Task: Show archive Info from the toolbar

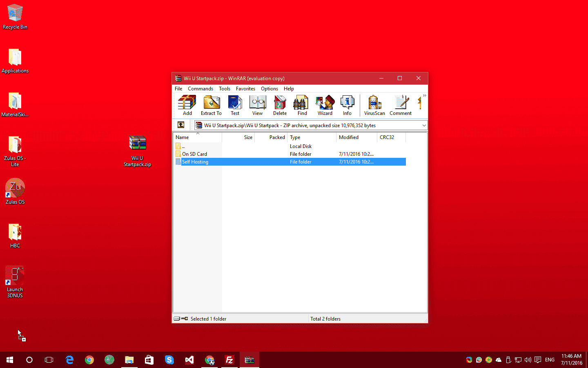Action: [x=347, y=105]
